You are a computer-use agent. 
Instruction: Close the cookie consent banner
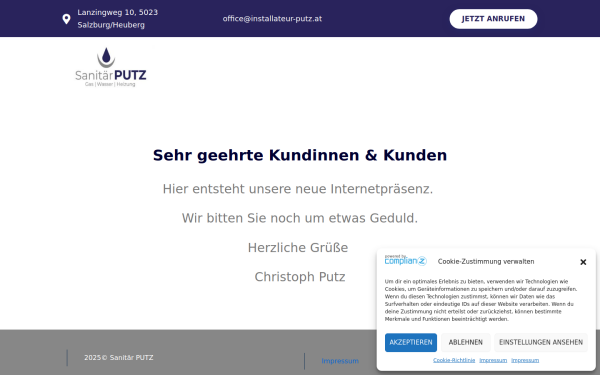click(583, 262)
